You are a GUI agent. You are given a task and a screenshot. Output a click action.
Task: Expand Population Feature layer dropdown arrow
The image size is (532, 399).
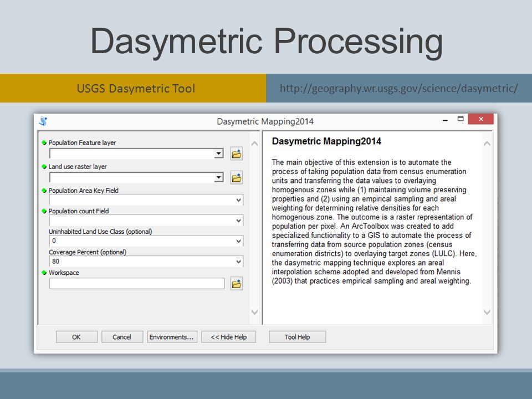pyautogui.click(x=219, y=154)
